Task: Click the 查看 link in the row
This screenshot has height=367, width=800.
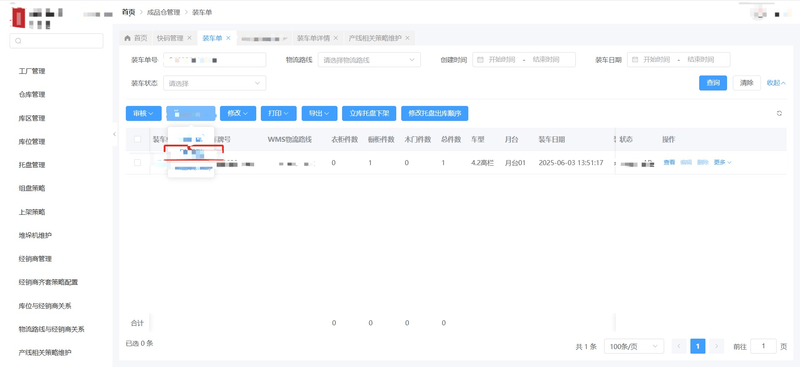Action: tap(669, 162)
